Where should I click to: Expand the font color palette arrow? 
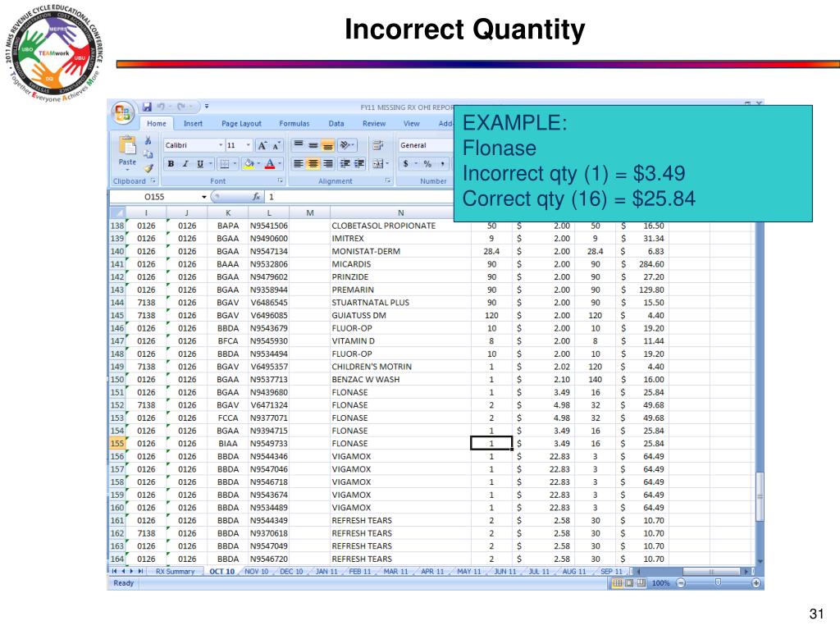280,164
